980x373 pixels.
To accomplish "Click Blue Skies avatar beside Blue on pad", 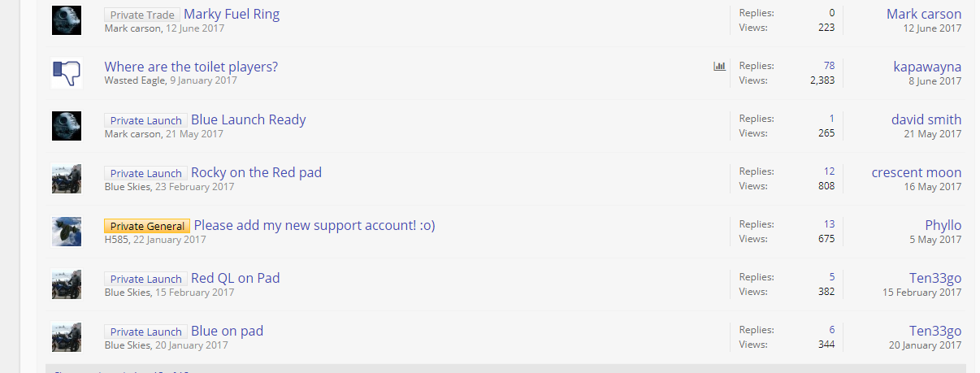I will pyautogui.click(x=67, y=337).
